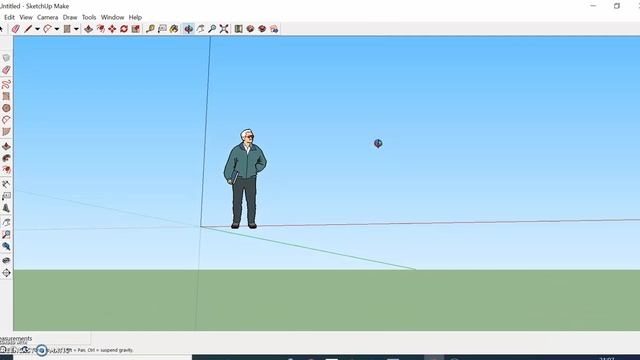Select Push/Pull in left tool palette
The image size is (640, 360).
[6, 146]
